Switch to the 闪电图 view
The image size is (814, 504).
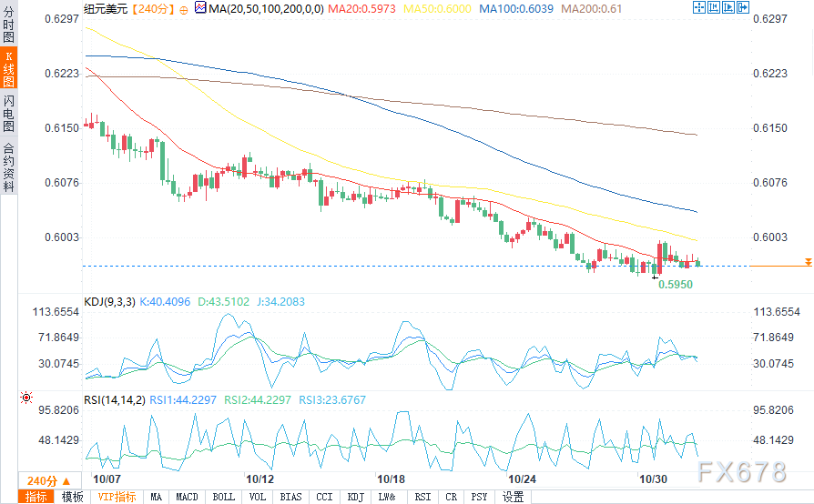pyautogui.click(x=9, y=113)
